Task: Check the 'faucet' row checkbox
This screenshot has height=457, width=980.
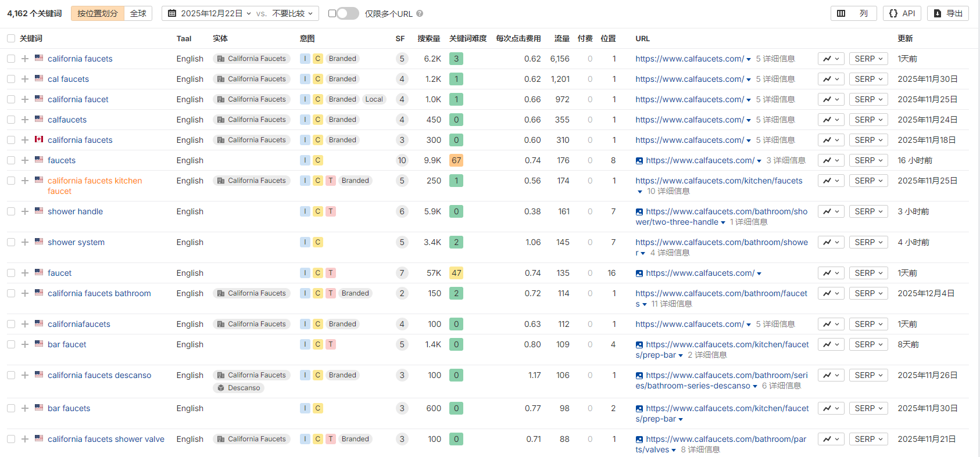Action: click(x=11, y=273)
